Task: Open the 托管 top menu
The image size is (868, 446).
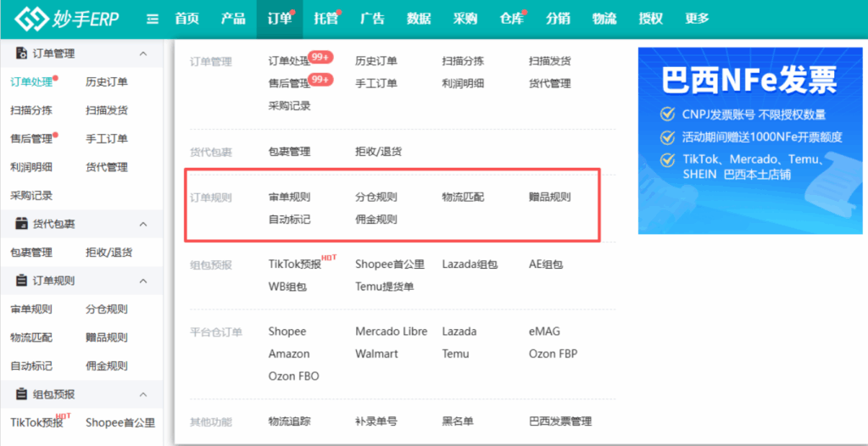Action: click(x=325, y=19)
